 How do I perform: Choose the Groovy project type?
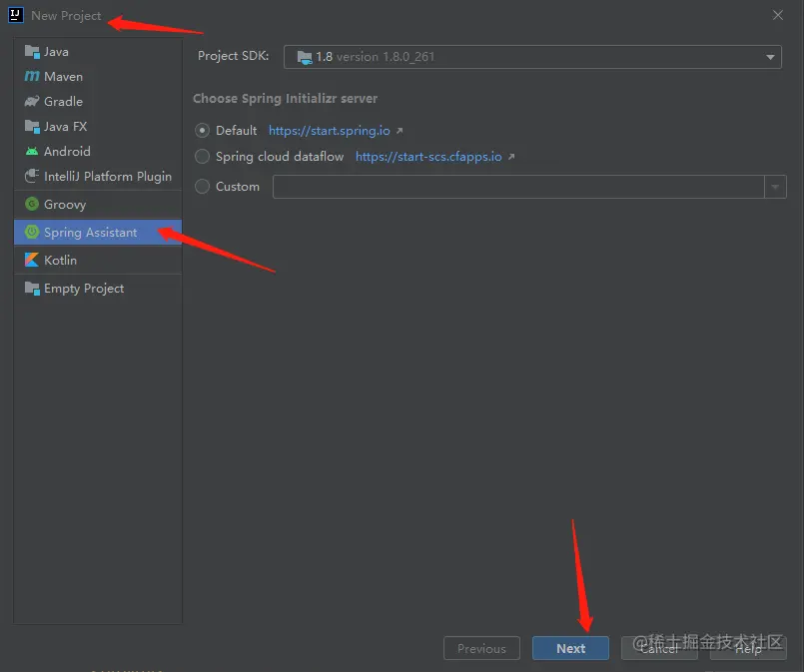[98, 204]
